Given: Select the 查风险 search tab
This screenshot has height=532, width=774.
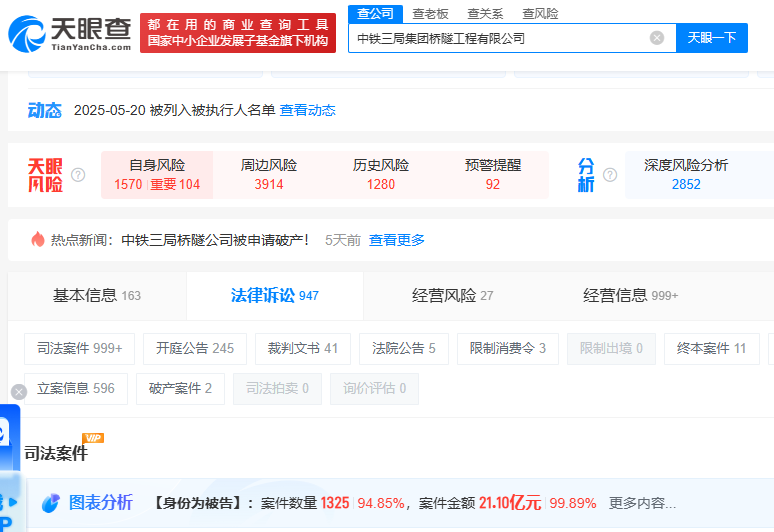Looking at the screenshot, I should coord(540,13).
